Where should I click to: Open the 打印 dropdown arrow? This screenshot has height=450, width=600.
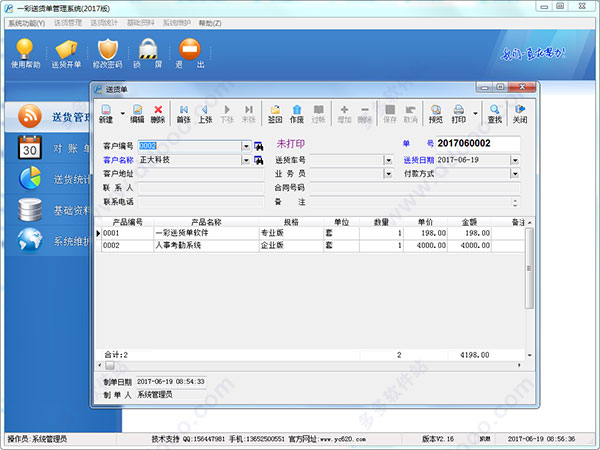point(476,114)
